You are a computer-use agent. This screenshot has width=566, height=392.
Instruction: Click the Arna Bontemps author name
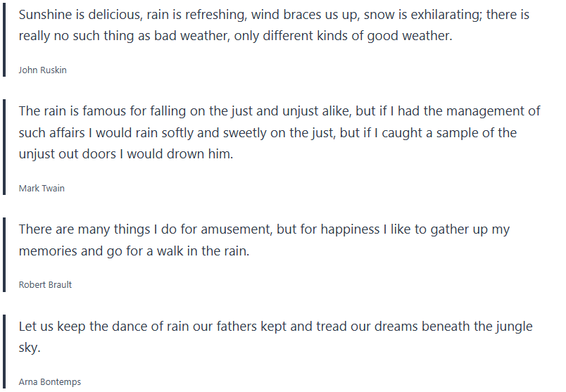pos(49,382)
